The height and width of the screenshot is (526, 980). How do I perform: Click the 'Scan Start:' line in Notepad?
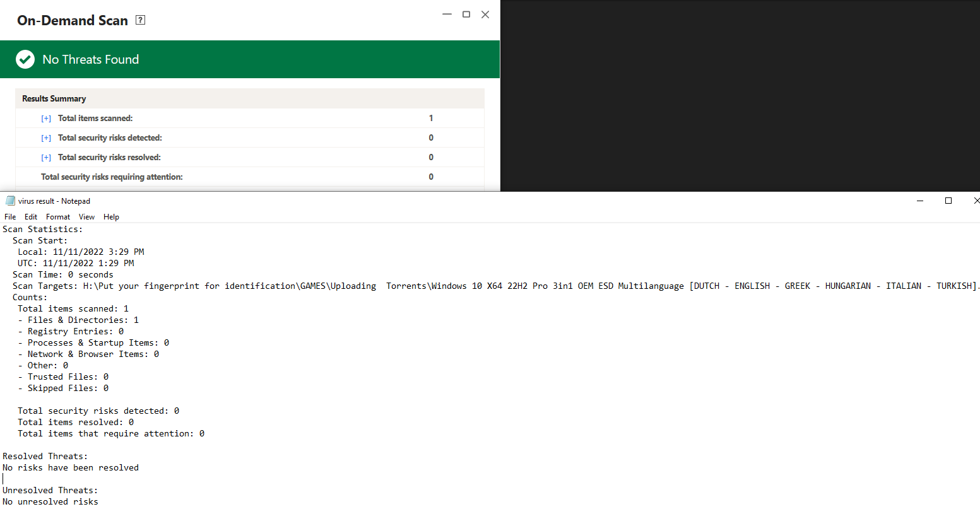coord(40,241)
